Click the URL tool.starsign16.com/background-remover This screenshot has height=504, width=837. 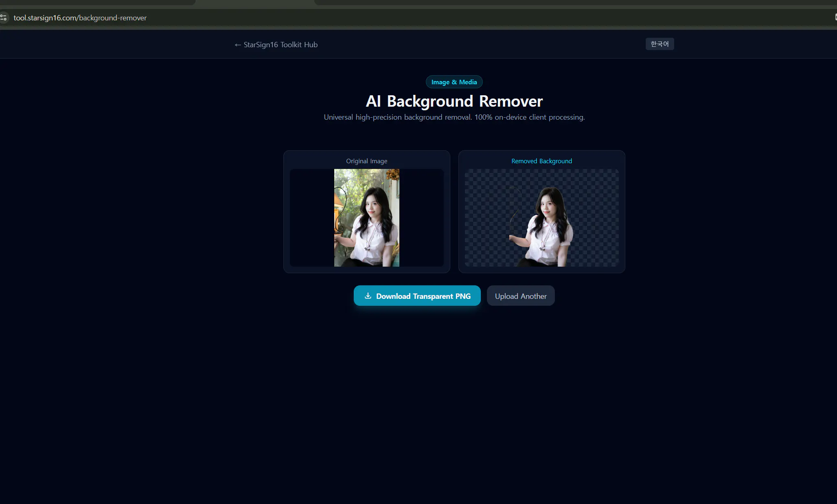coord(80,18)
